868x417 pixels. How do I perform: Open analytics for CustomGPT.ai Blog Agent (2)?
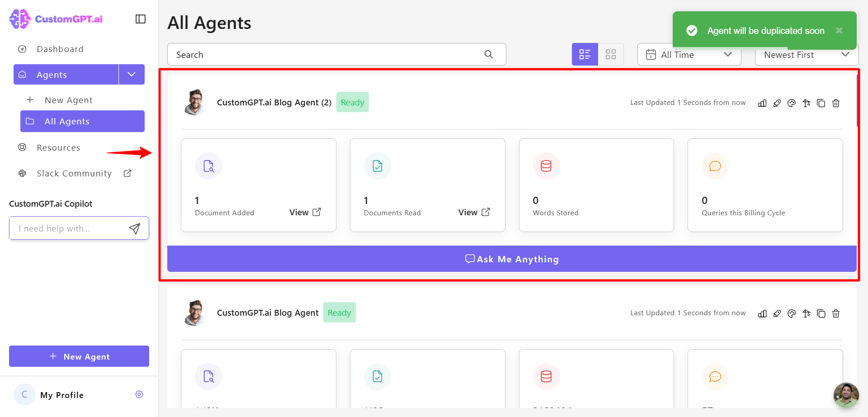762,103
